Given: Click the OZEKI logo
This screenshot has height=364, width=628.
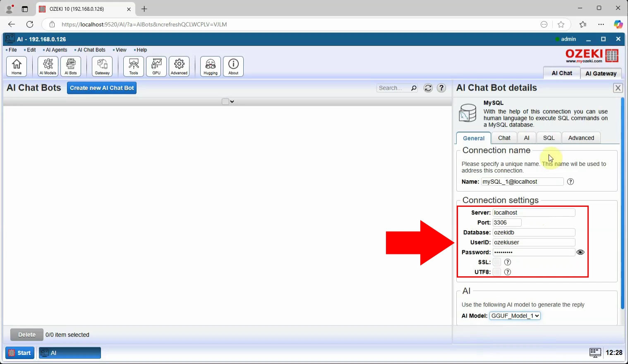Looking at the screenshot, I should tap(592, 55).
